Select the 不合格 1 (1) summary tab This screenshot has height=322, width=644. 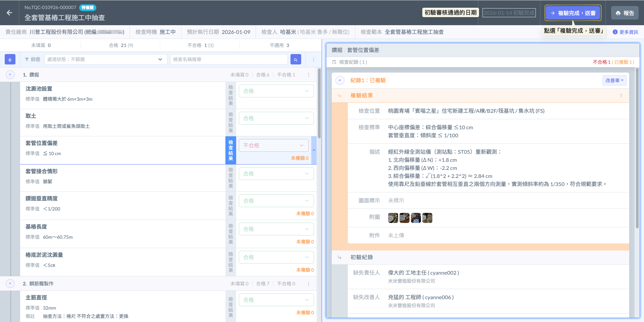tap(200, 45)
